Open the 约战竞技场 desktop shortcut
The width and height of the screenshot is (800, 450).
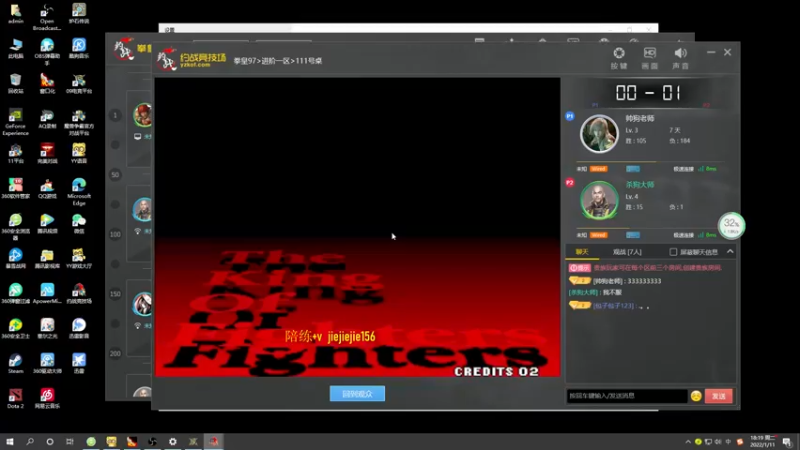(79, 294)
